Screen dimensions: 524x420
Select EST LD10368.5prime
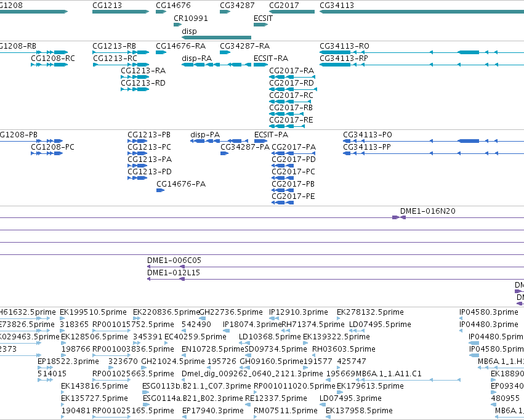[270, 337]
